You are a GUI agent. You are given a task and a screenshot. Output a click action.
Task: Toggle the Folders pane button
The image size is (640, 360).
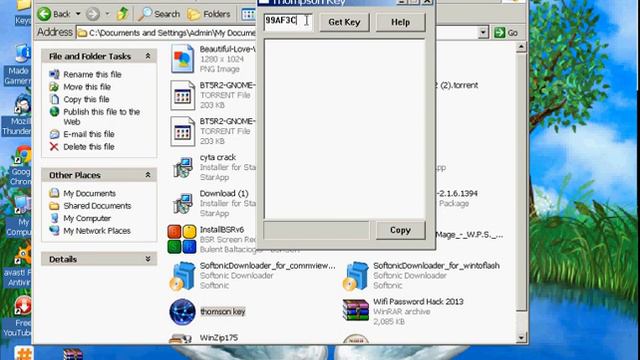[209, 14]
